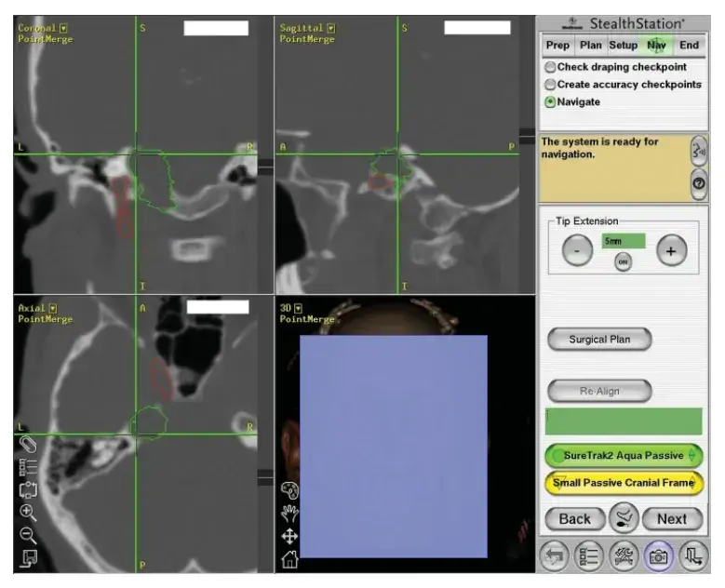Screen dimensions: 725x588
Task: Open the Coronal view dropdown
Action: [x=63, y=28]
